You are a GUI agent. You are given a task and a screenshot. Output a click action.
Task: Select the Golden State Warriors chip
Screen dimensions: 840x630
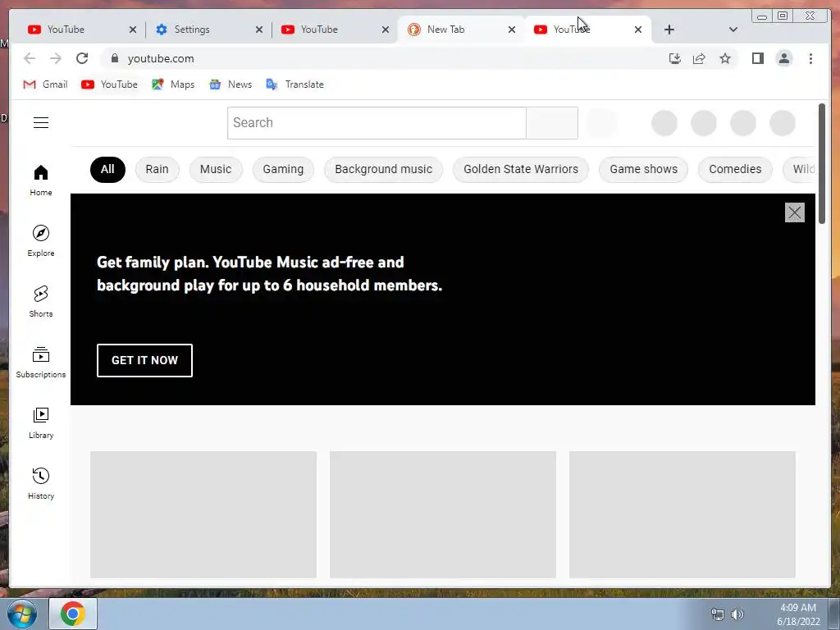click(x=521, y=169)
